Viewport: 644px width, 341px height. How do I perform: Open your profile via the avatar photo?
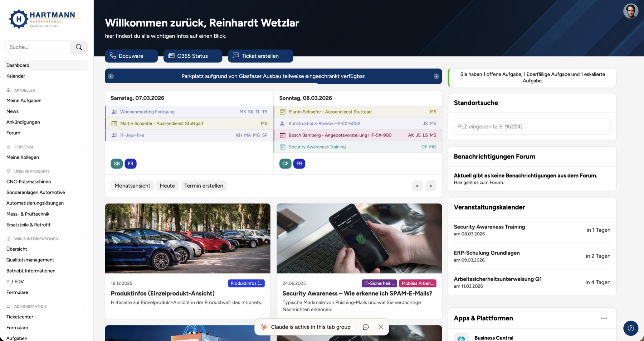point(631,11)
